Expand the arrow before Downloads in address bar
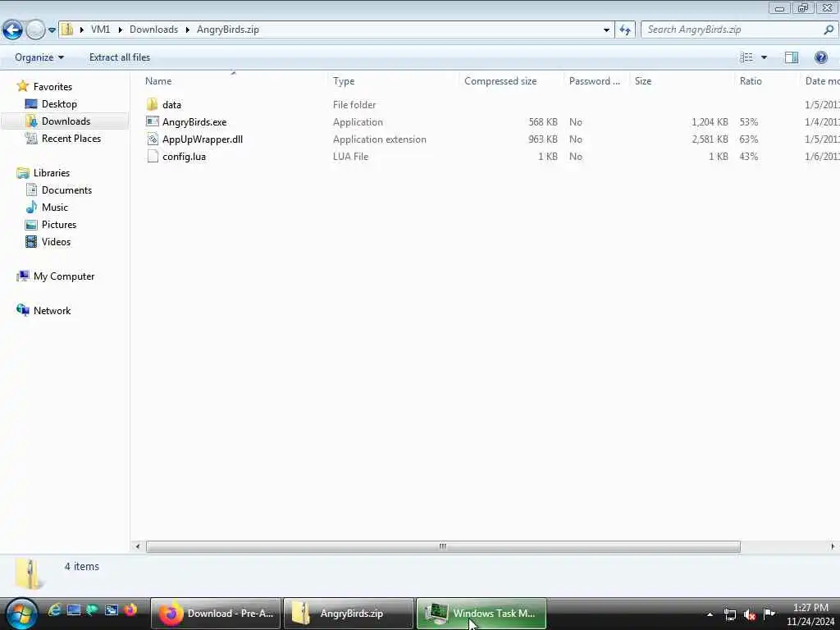This screenshot has height=630, width=840. [x=120, y=30]
